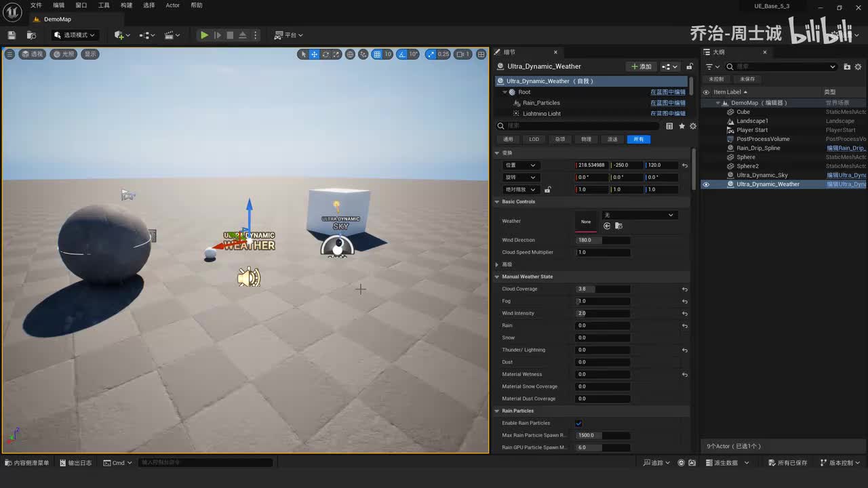Reset location values to default
The image size is (868, 488).
point(685,165)
